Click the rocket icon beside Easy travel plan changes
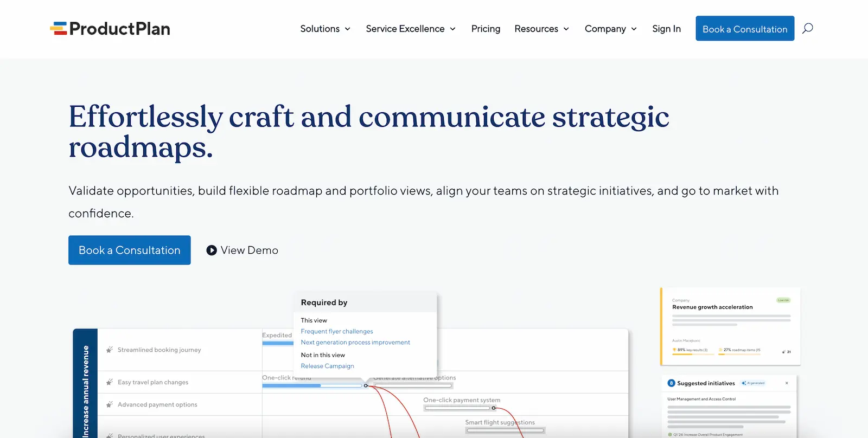Image resolution: width=868 pixels, height=438 pixels. (x=110, y=382)
